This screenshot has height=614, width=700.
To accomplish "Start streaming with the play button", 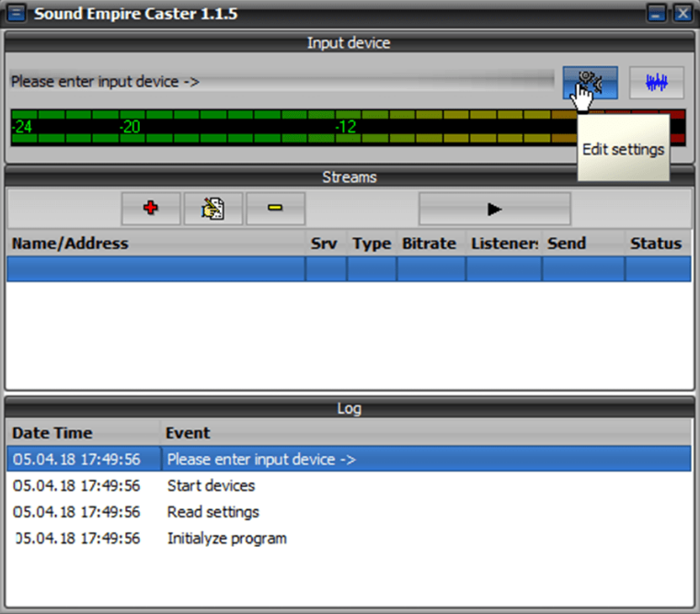I will pos(495,209).
